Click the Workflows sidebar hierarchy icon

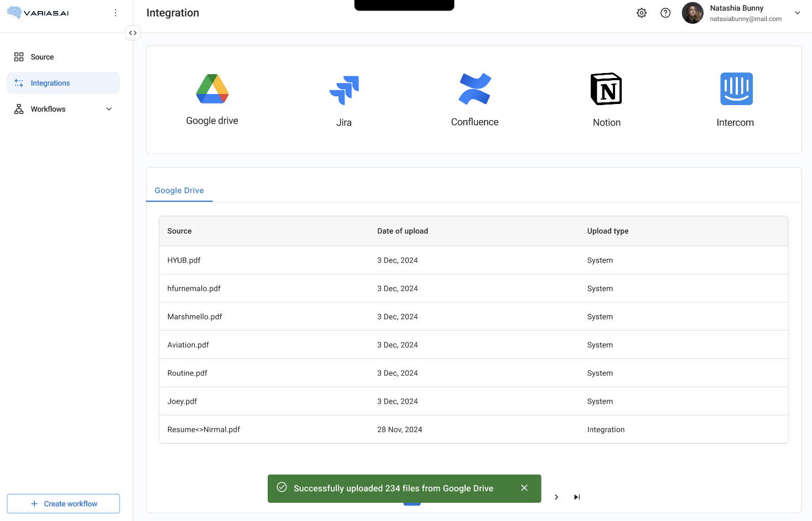pyautogui.click(x=19, y=109)
